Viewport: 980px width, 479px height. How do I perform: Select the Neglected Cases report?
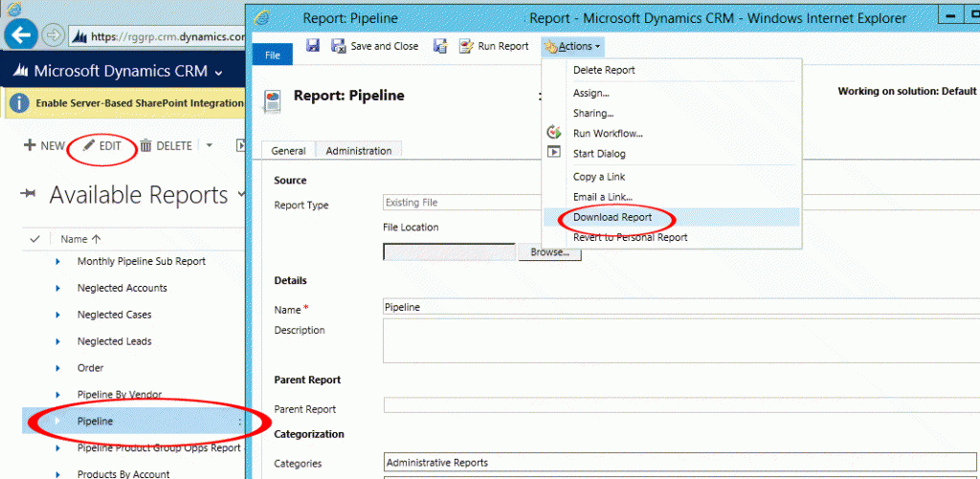point(115,315)
